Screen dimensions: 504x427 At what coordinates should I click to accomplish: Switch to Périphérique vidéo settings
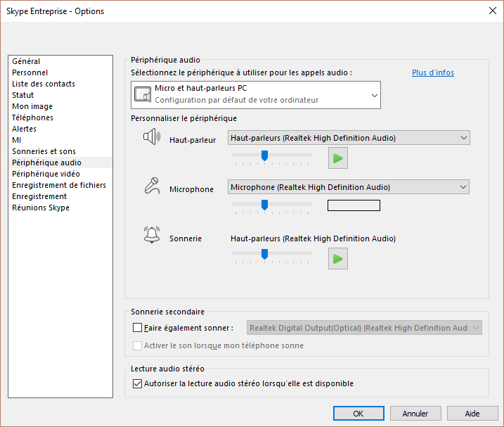coord(60,174)
